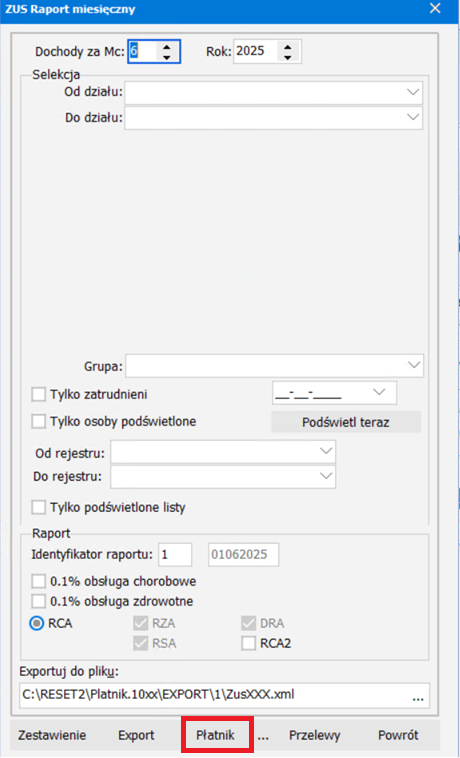This screenshot has width=460, height=758.
Task: Click the Powrót button
Action: coord(398,735)
